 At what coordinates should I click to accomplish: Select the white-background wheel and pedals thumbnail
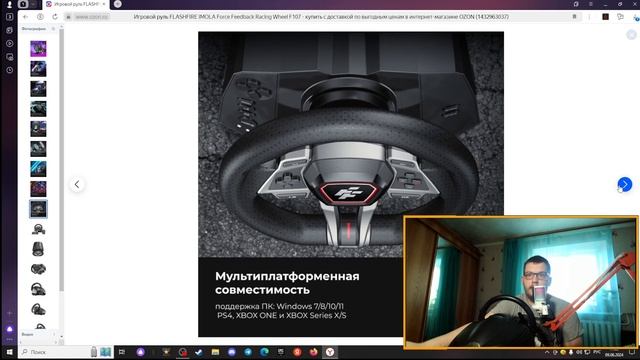click(38, 229)
